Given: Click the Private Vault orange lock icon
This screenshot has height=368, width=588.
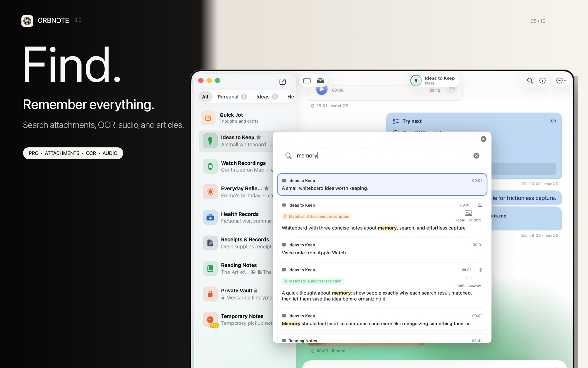Looking at the screenshot, I should click(x=210, y=294).
